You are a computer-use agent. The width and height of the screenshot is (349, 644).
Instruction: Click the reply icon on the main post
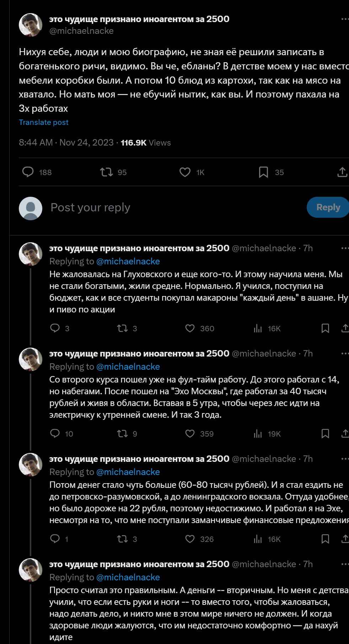(x=28, y=172)
